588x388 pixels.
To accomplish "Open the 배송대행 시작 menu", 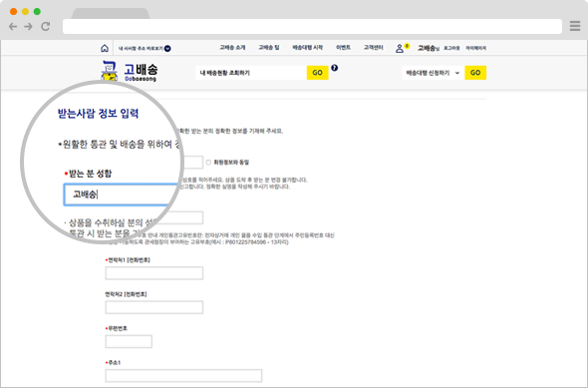I will [x=308, y=48].
